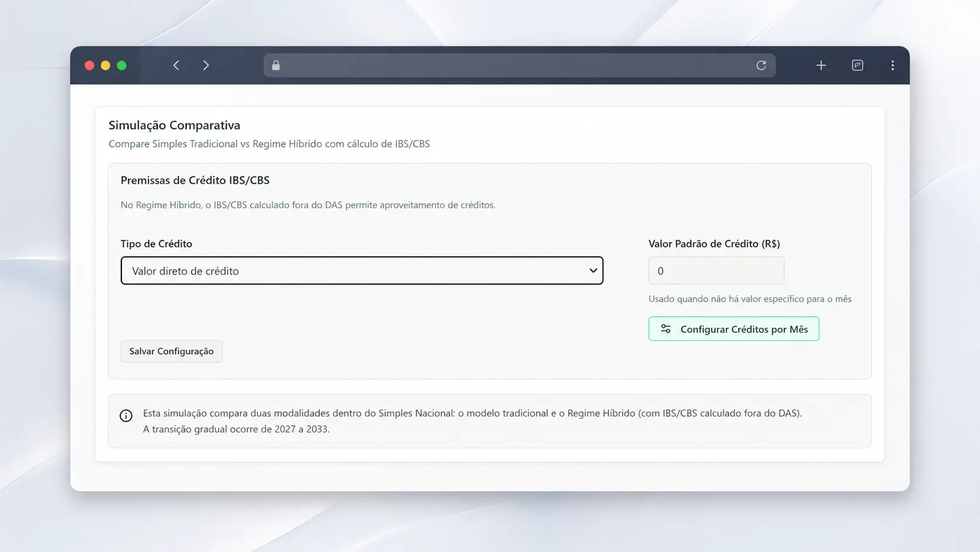Click the Simulação Comparativa heading
Screen dimensions: 980x552
174,125
